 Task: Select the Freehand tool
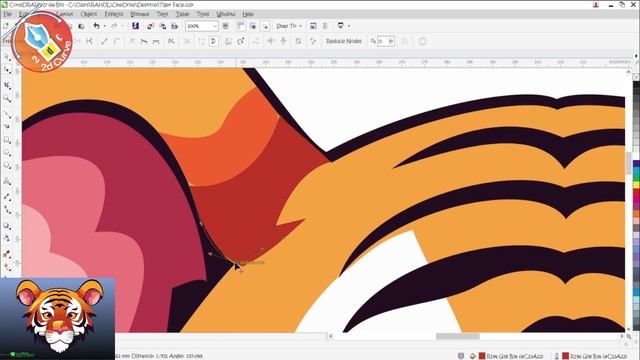[x=7, y=114]
